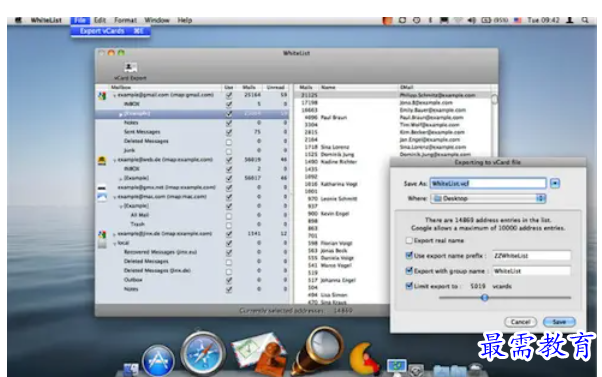Disable Use export name prefix checkbox
The width and height of the screenshot is (602, 377).
click(x=409, y=255)
